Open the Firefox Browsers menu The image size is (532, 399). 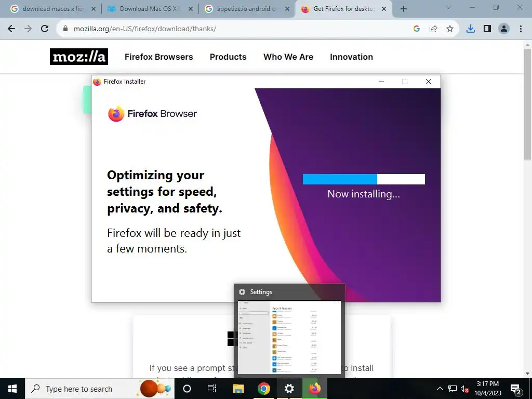click(x=159, y=57)
